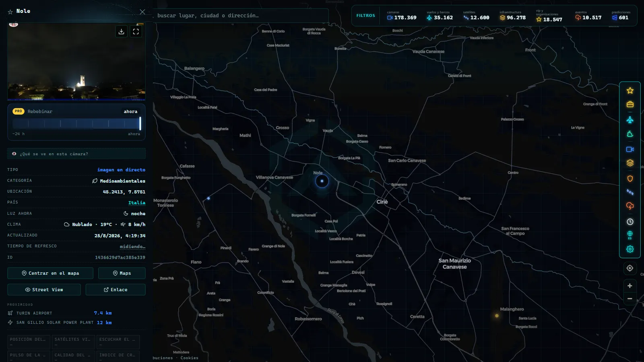The width and height of the screenshot is (644, 362).
Task: Open the briefcase icon in right toolbar
Action: [630, 105]
